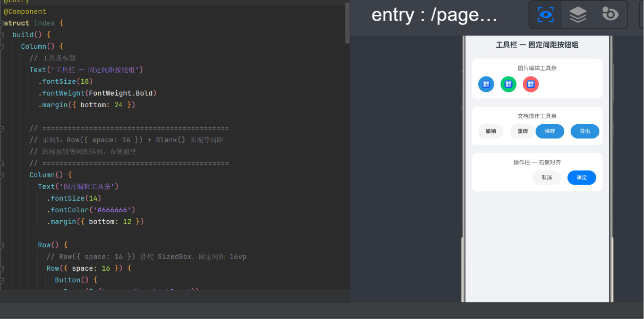Click the '操作栏 — 右侧对齐' label in preview
Screen dimensions: 644x319
[537, 162]
